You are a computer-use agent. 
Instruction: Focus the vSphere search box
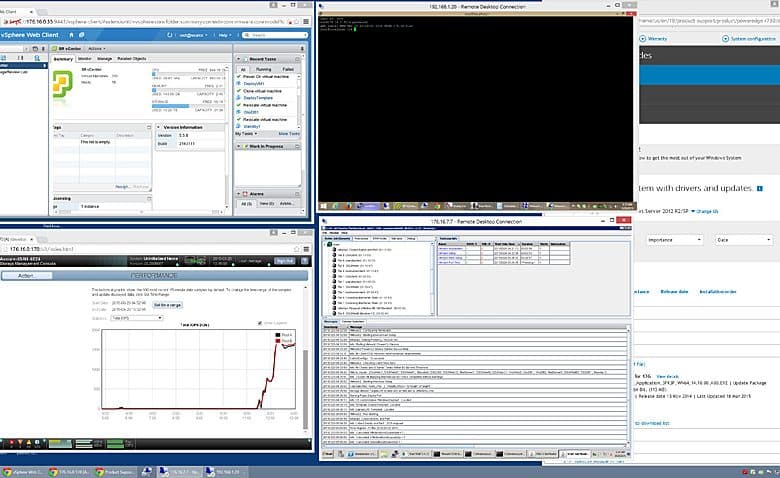click(x=275, y=35)
